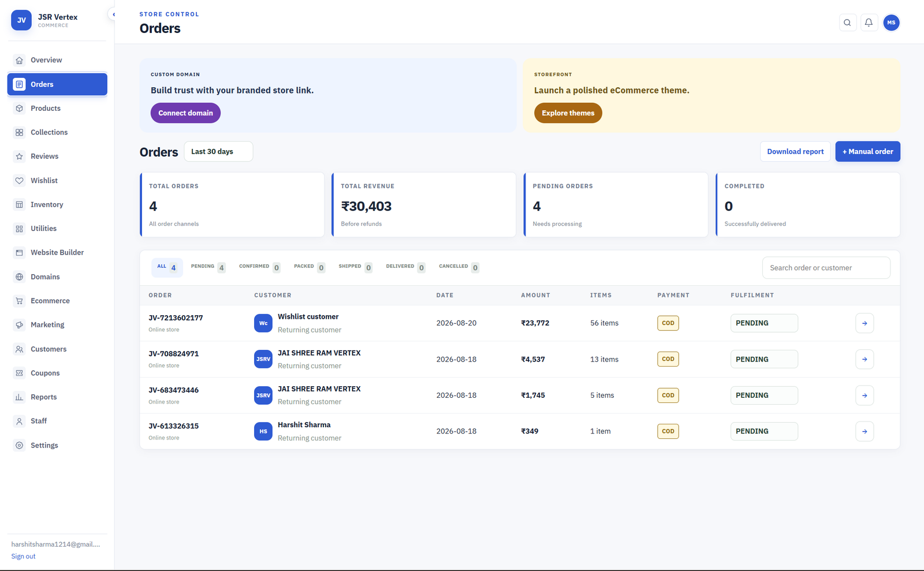Click the Marketing megaphone icon
This screenshot has height=571, width=924.
point(19,325)
